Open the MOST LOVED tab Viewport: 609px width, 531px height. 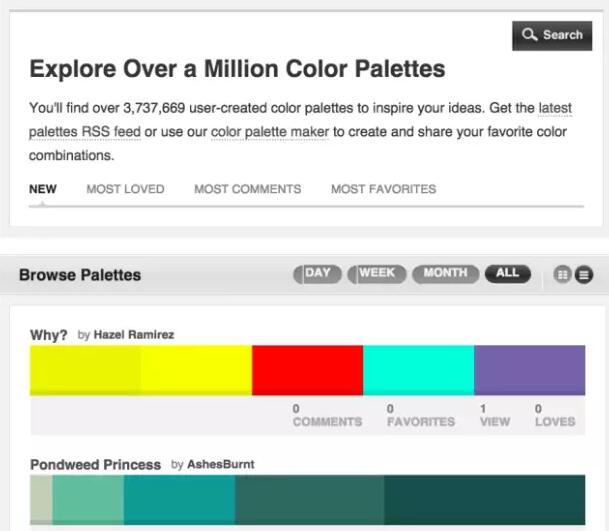(x=125, y=189)
